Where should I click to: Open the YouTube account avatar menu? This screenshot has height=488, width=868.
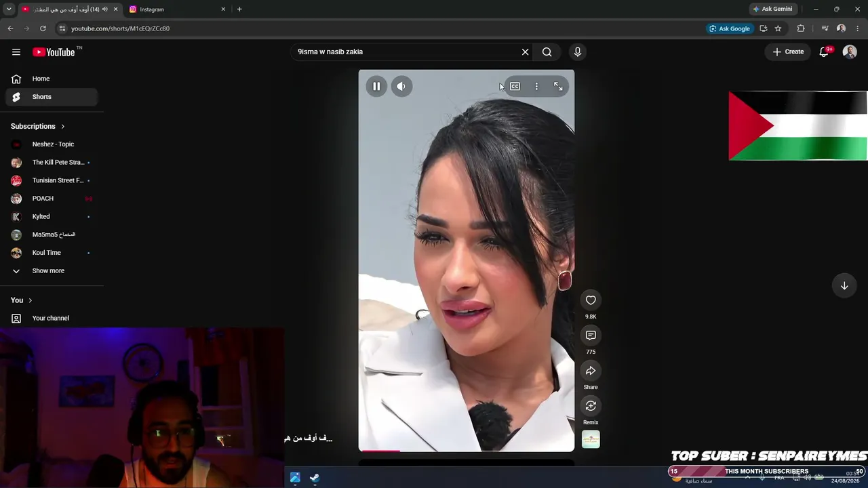850,52
